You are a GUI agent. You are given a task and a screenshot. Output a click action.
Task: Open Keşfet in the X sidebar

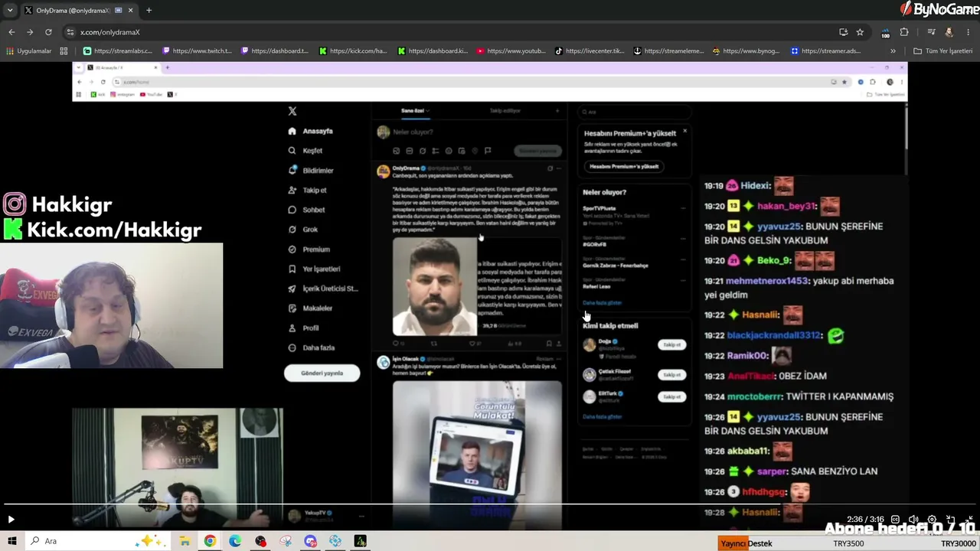coord(305,151)
